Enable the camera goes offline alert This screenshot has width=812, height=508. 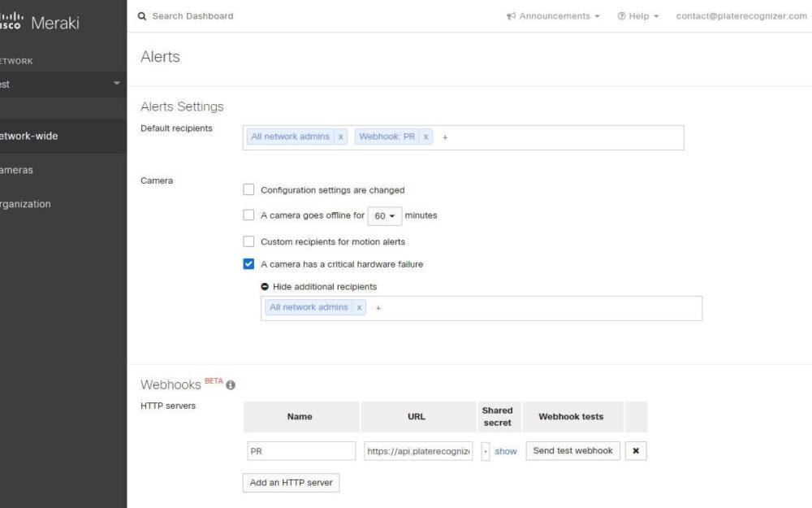(248, 215)
